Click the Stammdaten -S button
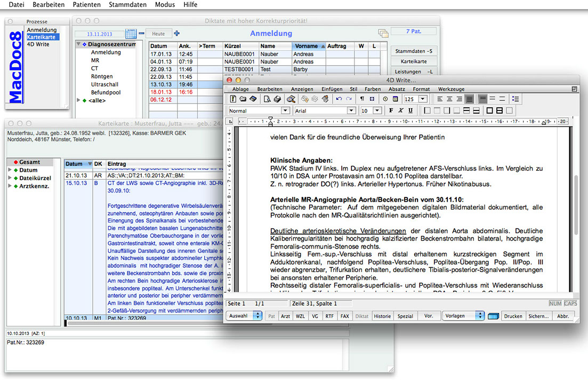 [x=414, y=51]
